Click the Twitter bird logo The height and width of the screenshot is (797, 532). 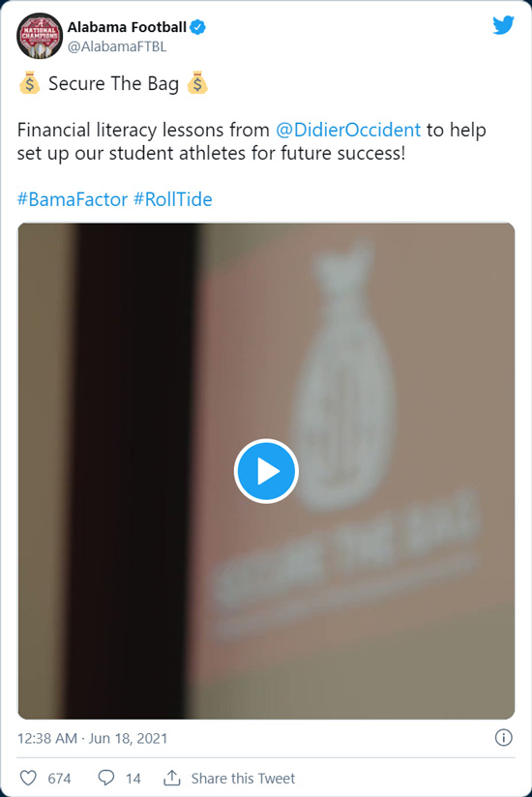point(503,25)
